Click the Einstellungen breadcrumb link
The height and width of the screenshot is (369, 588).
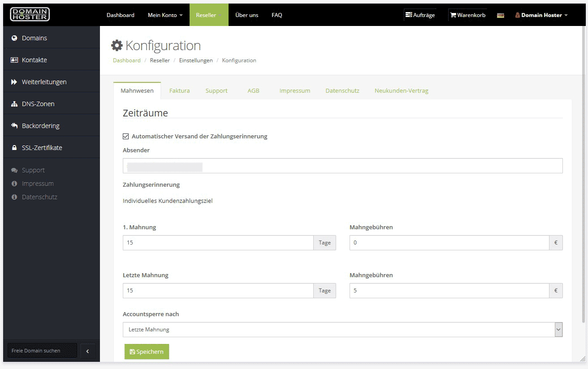pos(196,60)
